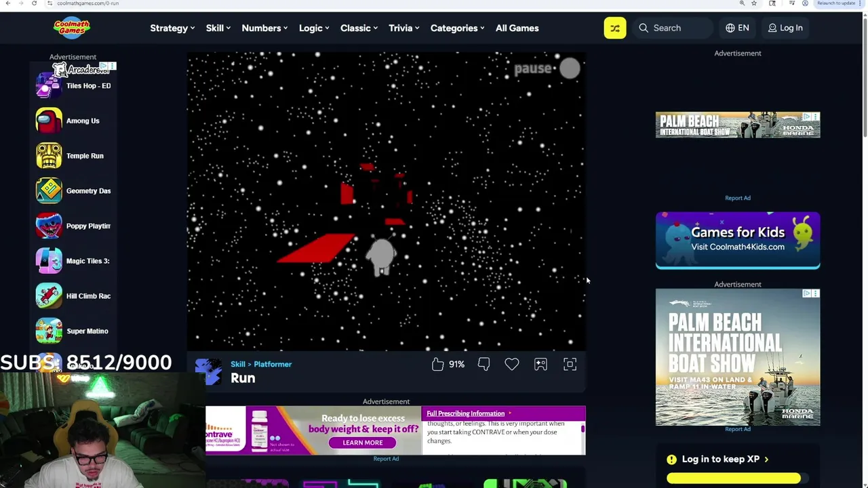Image resolution: width=868 pixels, height=488 pixels.
Task: Click the large Palm Beach Boat Show ad
Action: click(738, 357)
